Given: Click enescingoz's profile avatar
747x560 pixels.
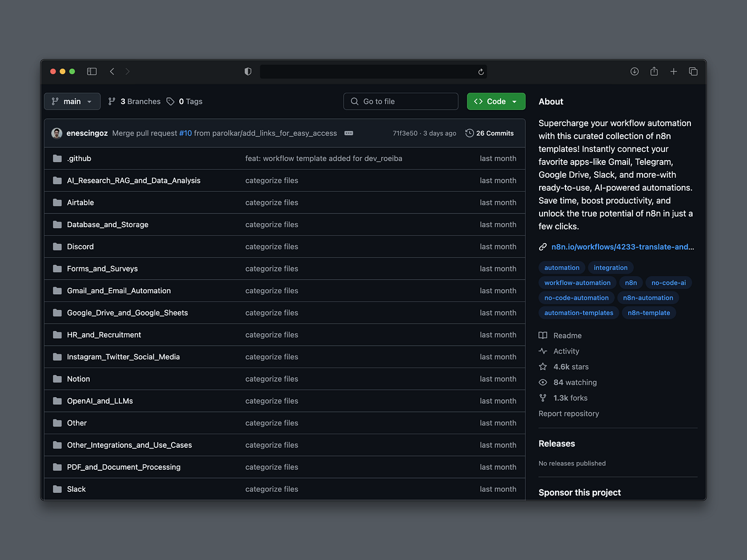Looking at the screenshot, I should point(57,133).
